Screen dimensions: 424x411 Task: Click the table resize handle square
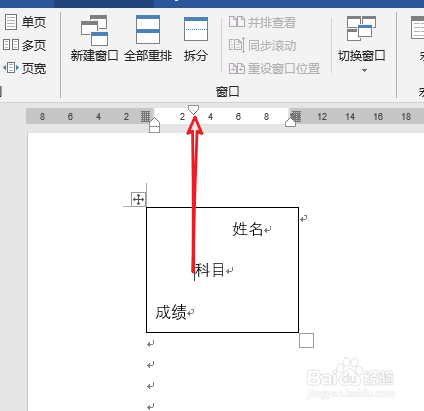pos(306,340)
